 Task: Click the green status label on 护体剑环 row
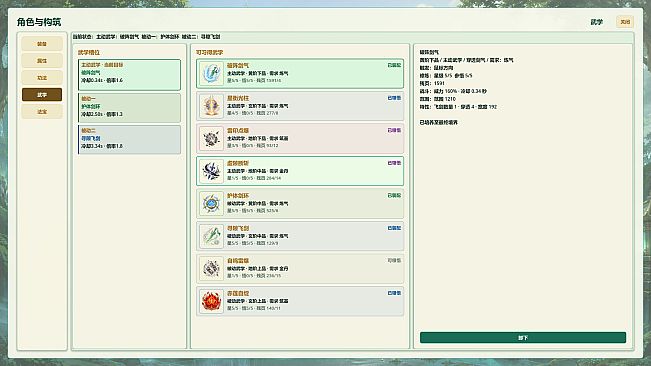click(394, 195)
